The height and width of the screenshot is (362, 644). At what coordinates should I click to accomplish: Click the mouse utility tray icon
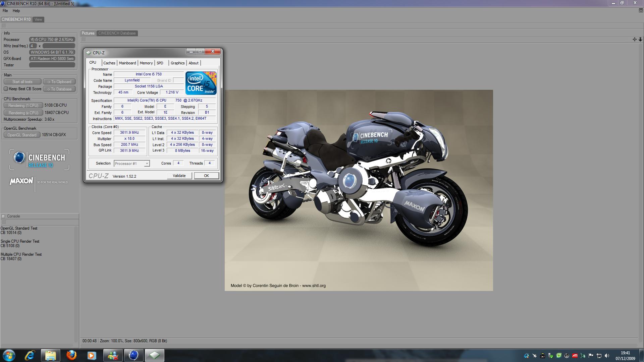pos(583,356)
